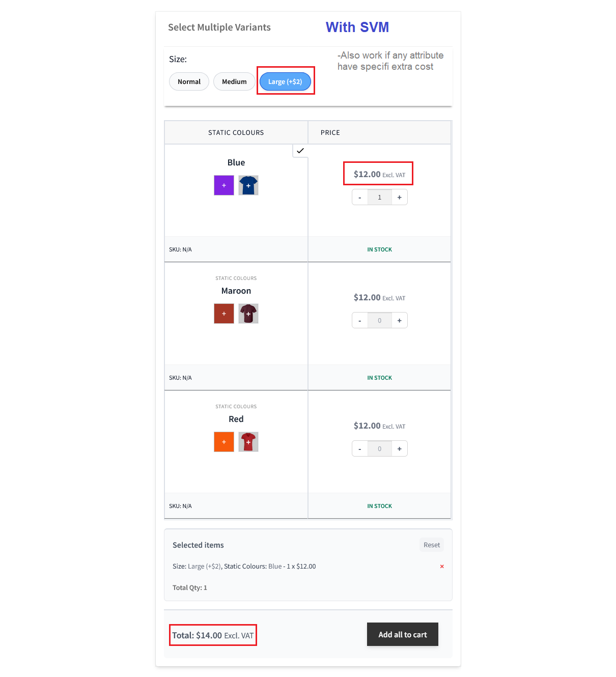
Task: Select the Normal size option
Action: [189, 81]
